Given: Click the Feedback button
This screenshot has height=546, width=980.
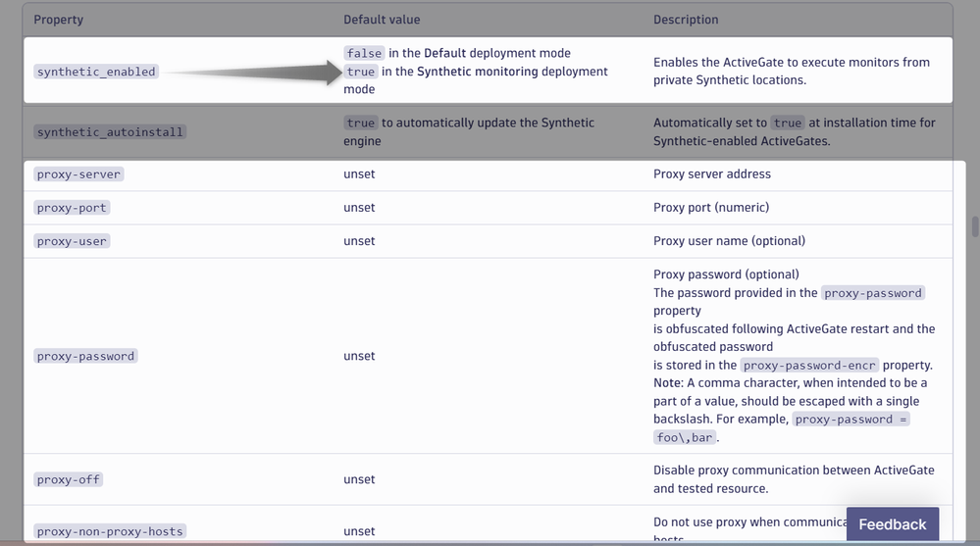Looking at the screenshot, I should pyautogui.click(x=892, y=524).
